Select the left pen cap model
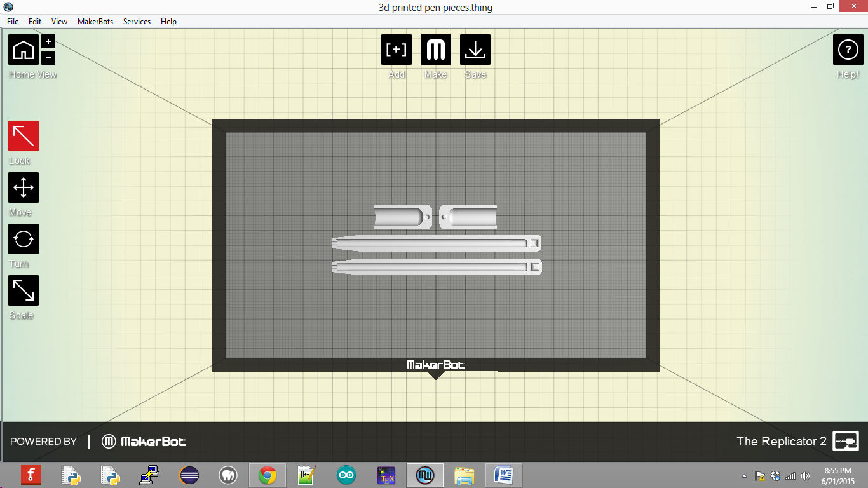The image size is (868, 488). click(403, 217)
